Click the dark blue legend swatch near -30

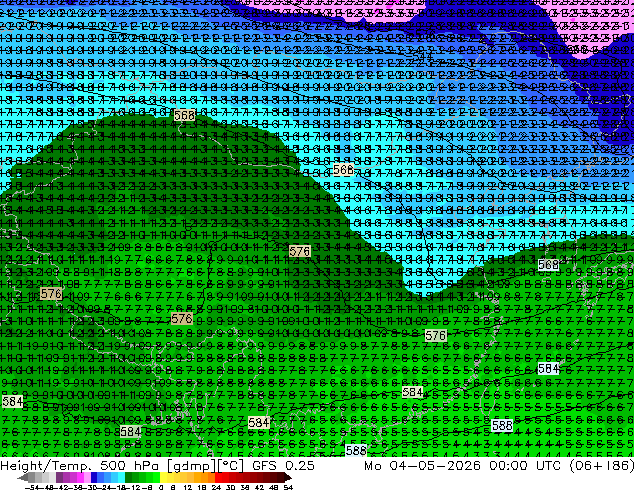(94, 478)
